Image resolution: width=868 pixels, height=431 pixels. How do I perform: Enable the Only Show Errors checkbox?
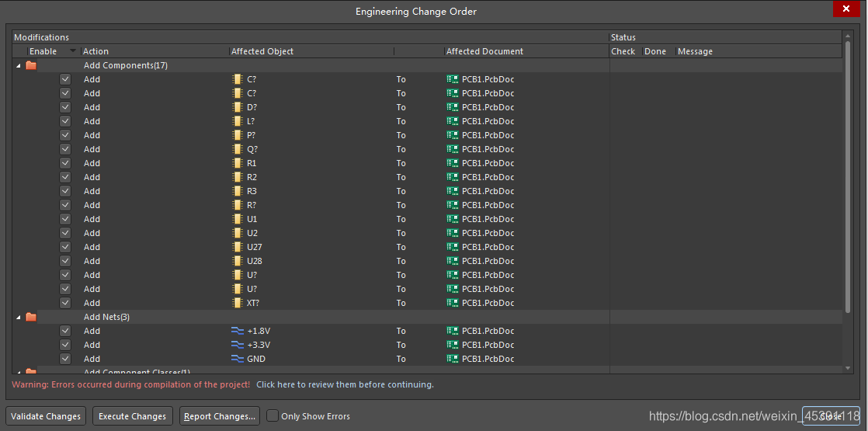[x=273, y=415]
